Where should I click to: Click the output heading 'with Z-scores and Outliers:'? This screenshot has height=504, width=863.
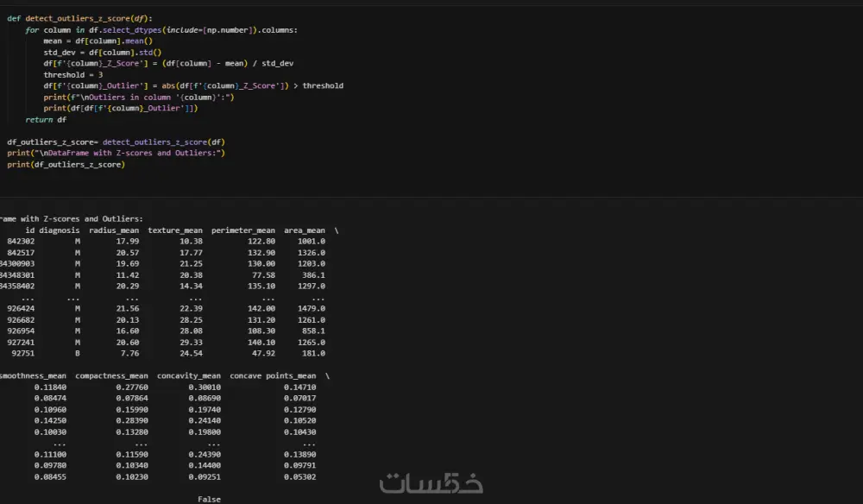tap(81, 219)
